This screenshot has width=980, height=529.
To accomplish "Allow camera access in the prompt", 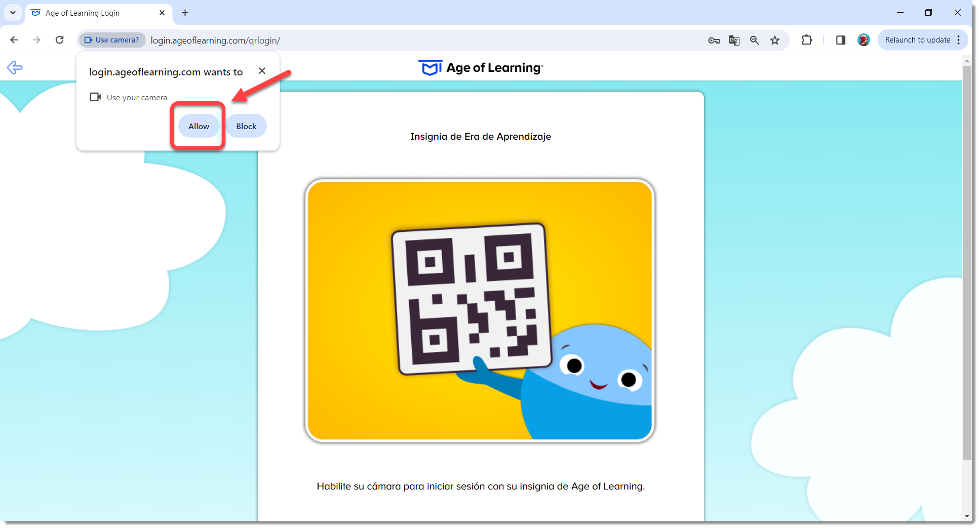I will tap(199, 126).
